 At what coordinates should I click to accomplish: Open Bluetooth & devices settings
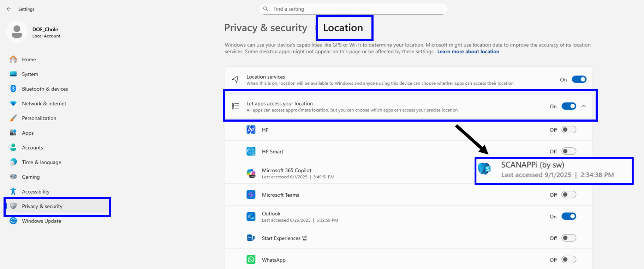(x=45, y=89)
